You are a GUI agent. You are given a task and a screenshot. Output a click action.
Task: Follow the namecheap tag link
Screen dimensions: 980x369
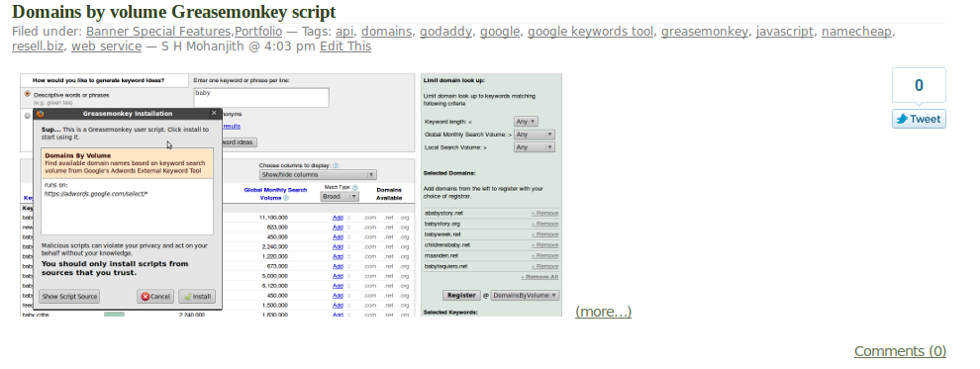[856, 32]
